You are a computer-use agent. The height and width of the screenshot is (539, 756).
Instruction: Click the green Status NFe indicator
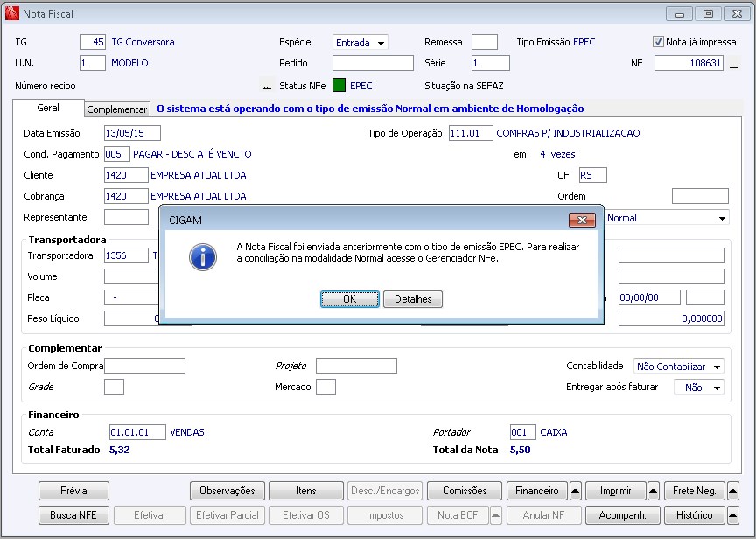[x=339, y=86]
